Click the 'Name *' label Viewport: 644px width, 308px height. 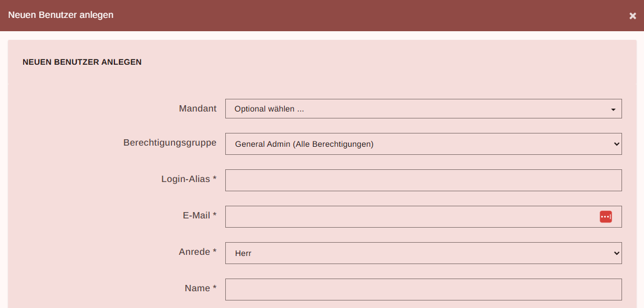[x=200, y=288]
